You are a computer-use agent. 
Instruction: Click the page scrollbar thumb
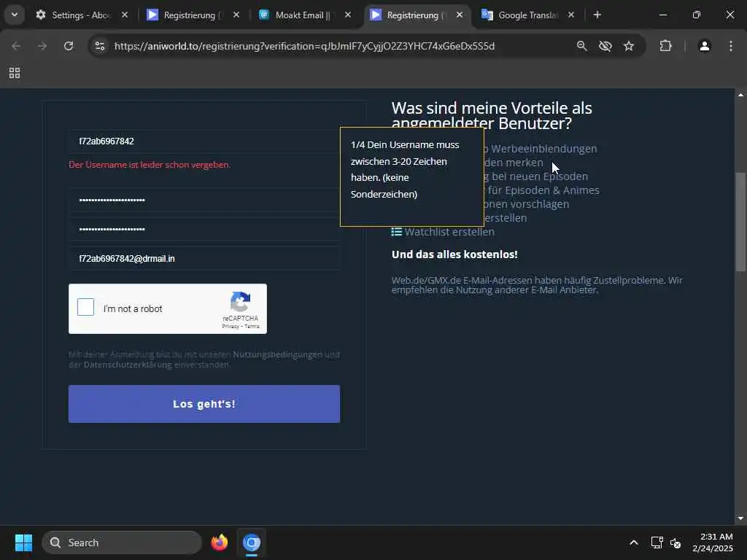[740, 222]
